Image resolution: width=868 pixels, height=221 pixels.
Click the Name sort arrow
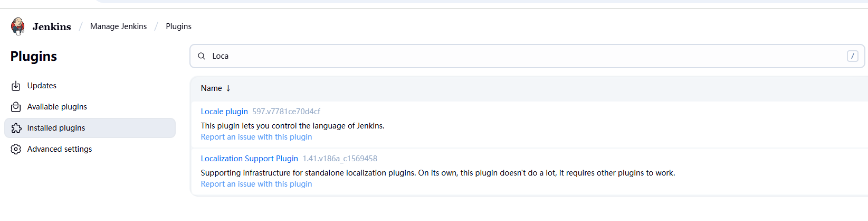coord(228,88)
